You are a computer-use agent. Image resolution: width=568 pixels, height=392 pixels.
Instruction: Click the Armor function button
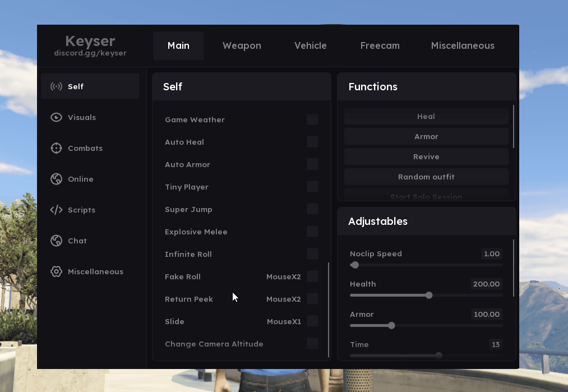426,137
